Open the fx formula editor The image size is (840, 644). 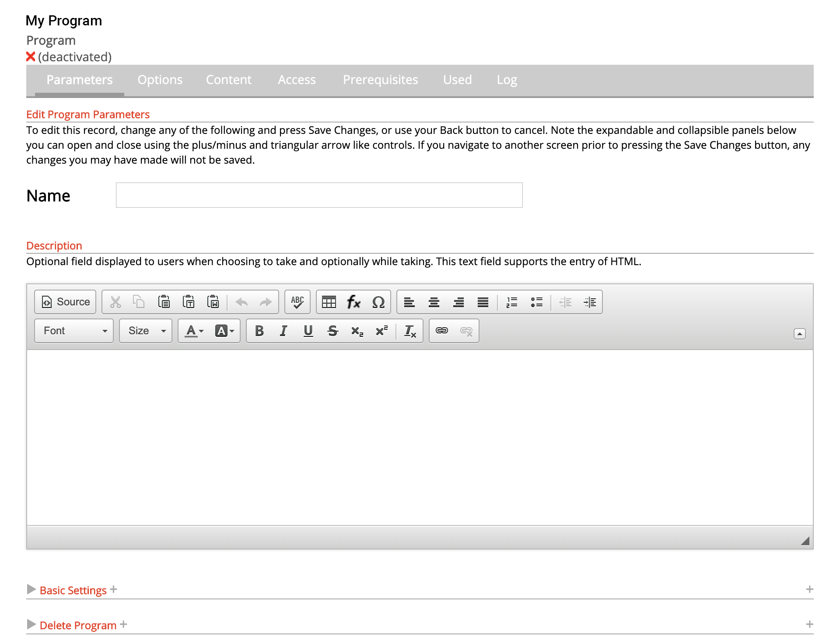point(353,302)
